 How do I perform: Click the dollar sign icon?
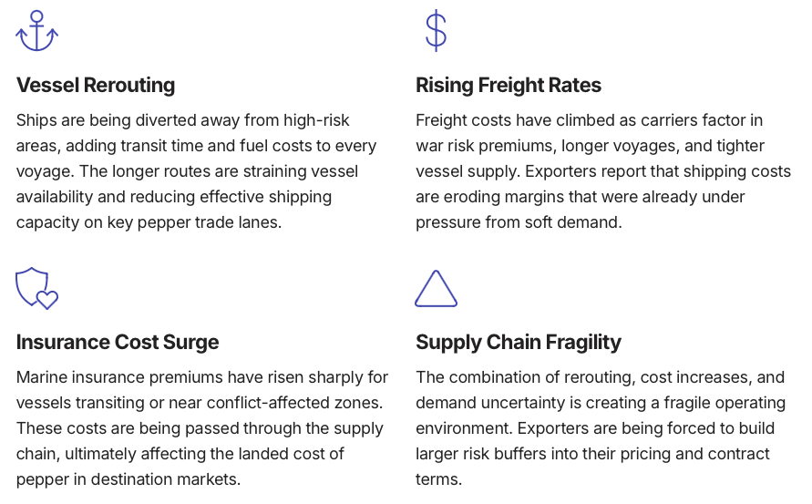pos(436,31)
